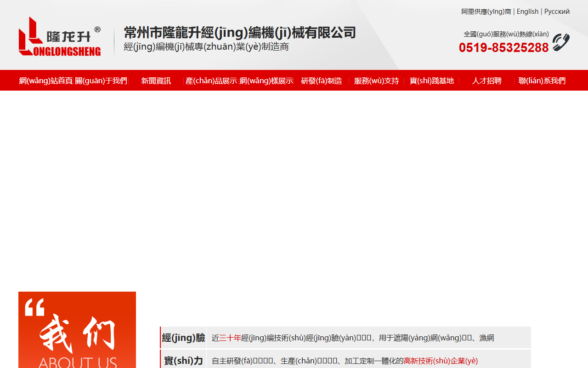Open the 網站首頁 menu item
This screenshot has width=588, height=368.
coord(46,80)
